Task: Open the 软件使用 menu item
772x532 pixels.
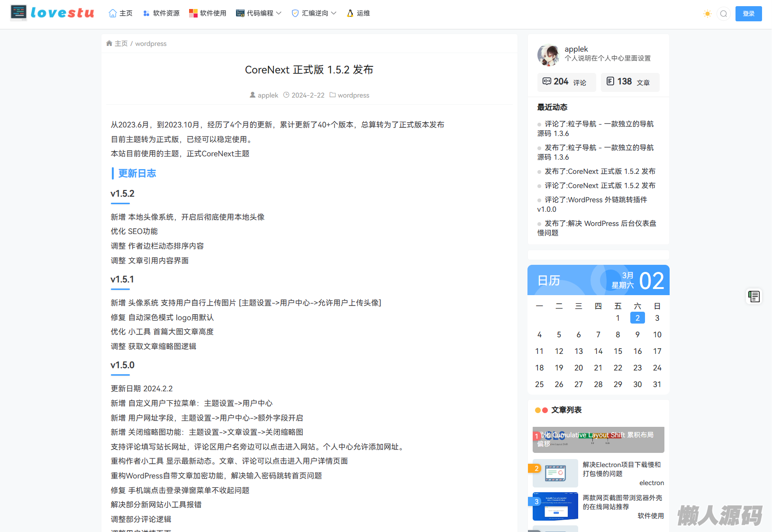Action: (208, 13)
